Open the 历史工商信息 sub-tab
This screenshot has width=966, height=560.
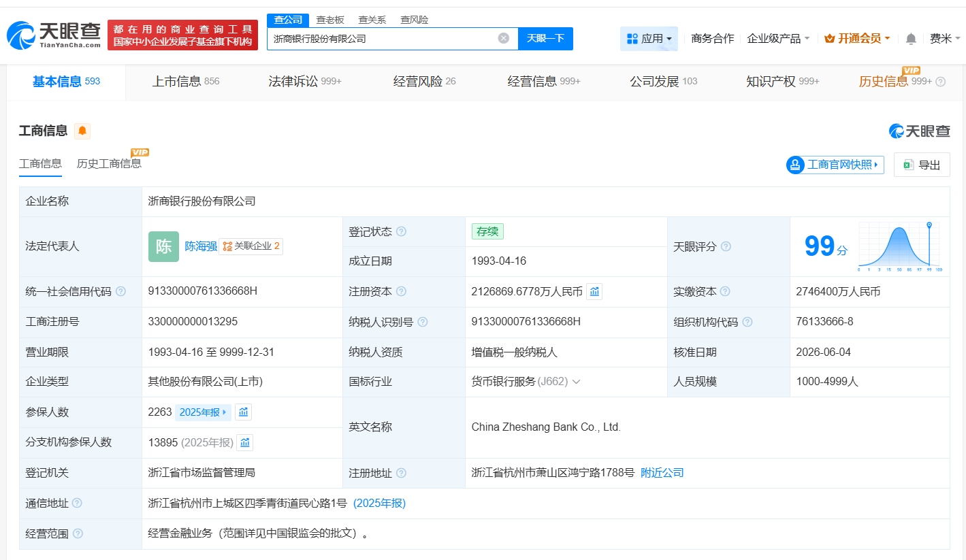(x=109, y=163)
